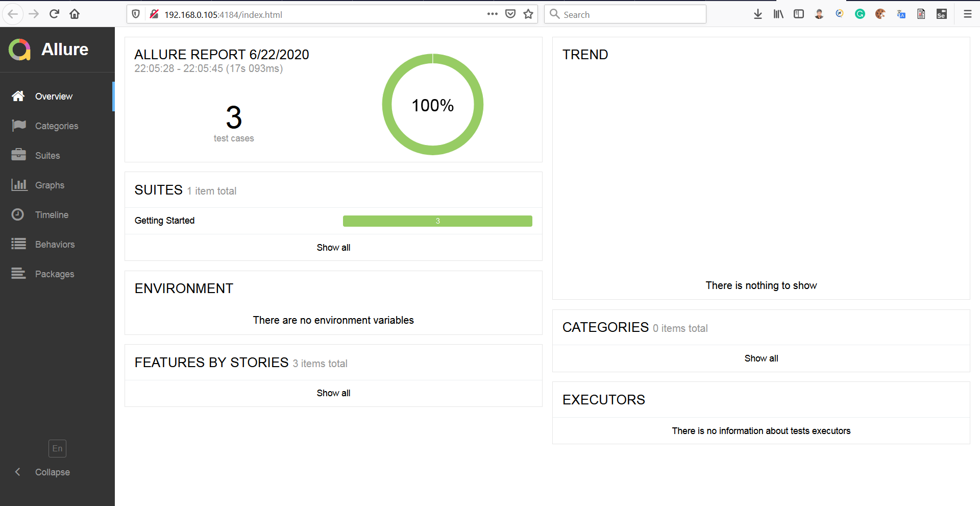Bookmark this page with the star
Screen dimensions: 980x506
(528, 14)
